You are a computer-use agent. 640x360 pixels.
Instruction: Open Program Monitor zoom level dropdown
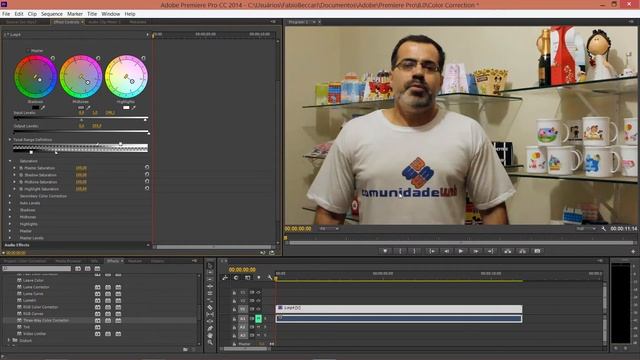[329, 229]
